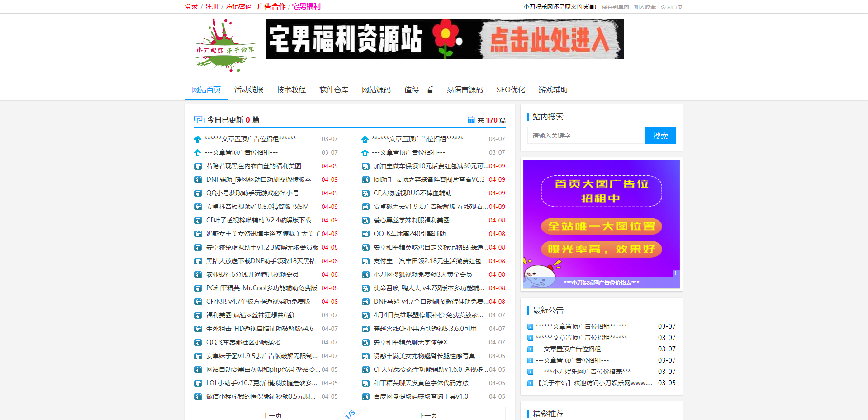Switch to the SEO优化 tab
868x420 pixels.
pos(510,90)
